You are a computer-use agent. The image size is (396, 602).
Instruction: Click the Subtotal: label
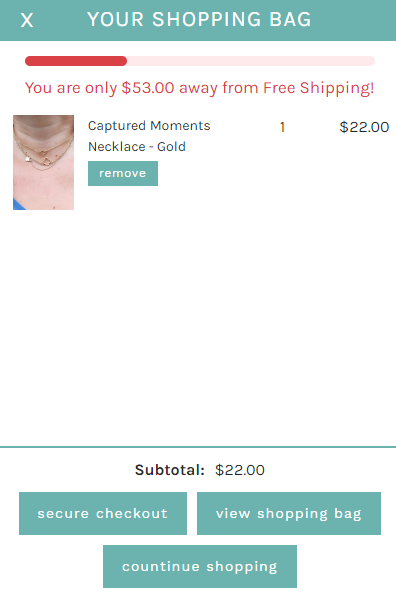click(x=170, y=470)
